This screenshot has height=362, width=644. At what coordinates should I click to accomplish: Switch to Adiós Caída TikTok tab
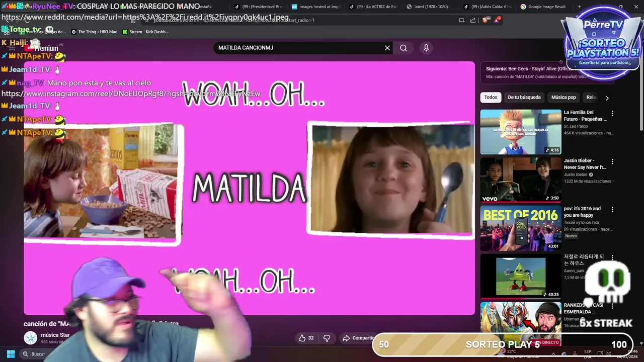pos(488,7)
